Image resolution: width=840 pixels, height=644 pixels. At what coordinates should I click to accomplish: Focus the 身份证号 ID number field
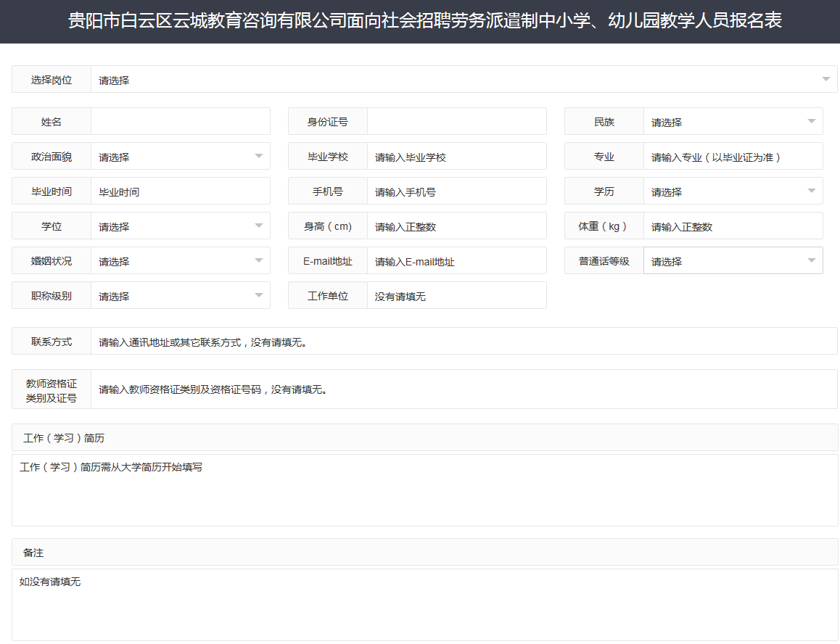pos(457,121)
